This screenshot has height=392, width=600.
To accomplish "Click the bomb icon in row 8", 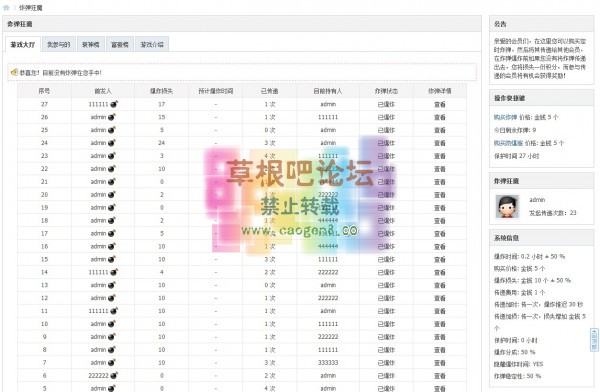I will [x=111, y=350].
